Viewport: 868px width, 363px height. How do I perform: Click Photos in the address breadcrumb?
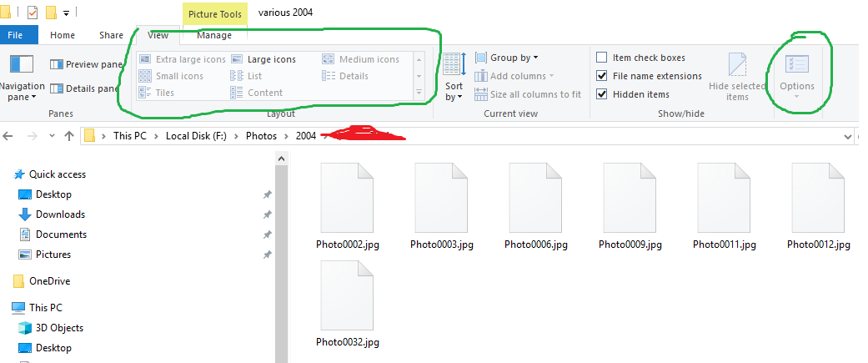[261, 136]
